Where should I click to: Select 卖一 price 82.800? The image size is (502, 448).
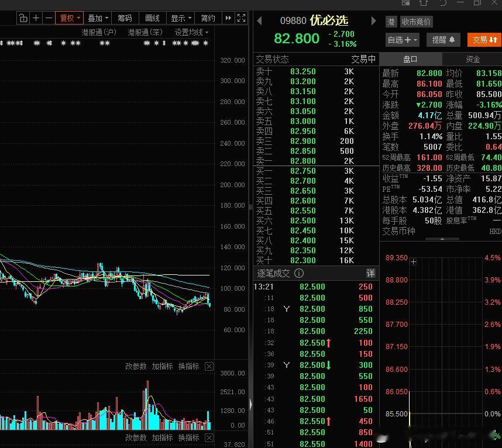click(302, 161)
